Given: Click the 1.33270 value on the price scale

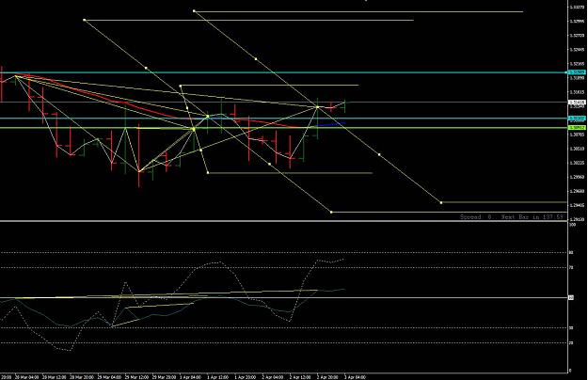Looking at the screenshot, I should click(x=577, y=8).
